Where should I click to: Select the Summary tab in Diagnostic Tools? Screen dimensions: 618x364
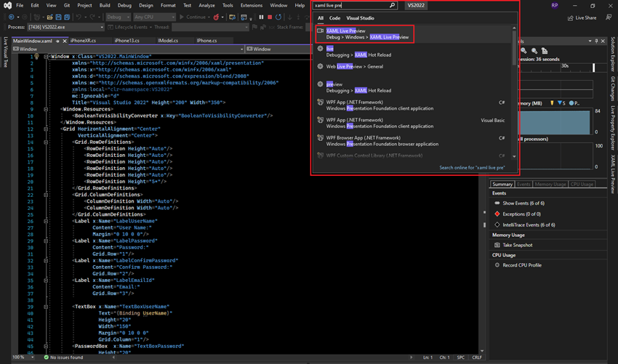click(x=502, y=184)
